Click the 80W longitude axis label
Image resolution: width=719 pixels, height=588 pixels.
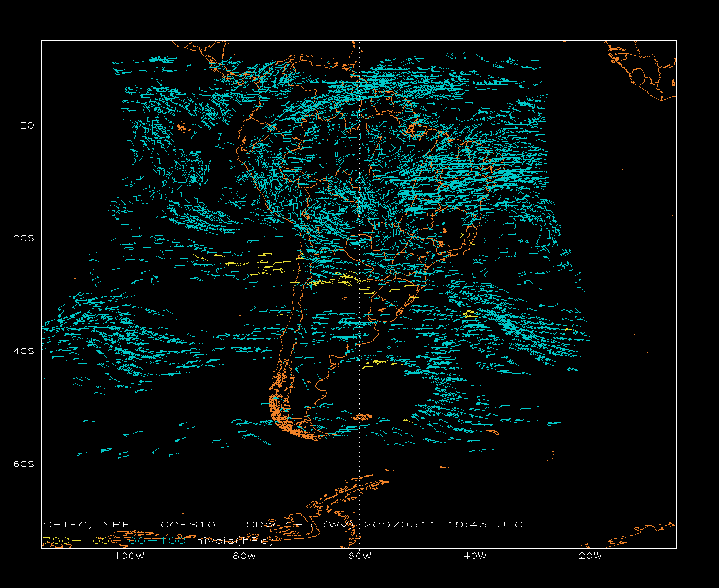pyautogui.click(x=244, y=556)
